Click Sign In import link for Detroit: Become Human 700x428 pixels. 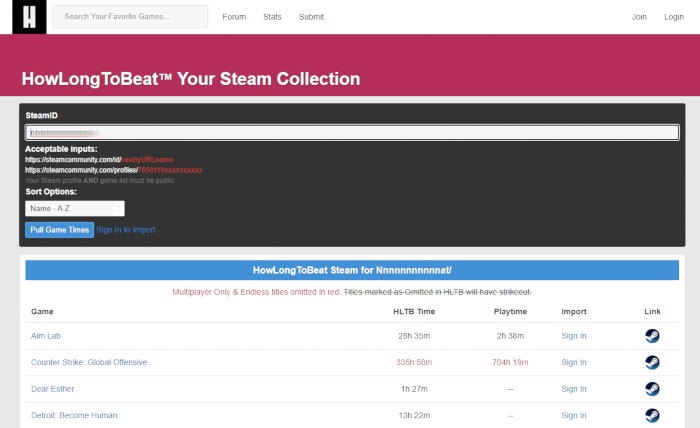[x=574, y=415]
